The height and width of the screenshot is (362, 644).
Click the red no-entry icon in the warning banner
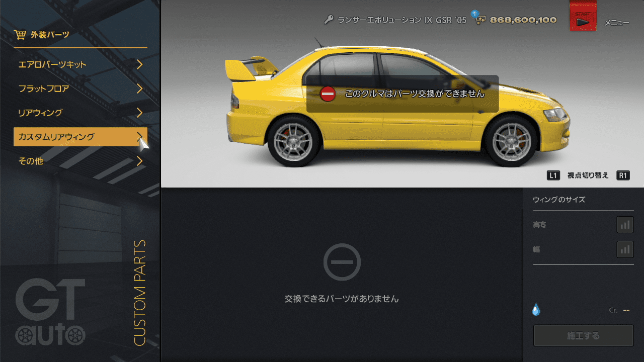pyautogui.click(x=328, y=94)
